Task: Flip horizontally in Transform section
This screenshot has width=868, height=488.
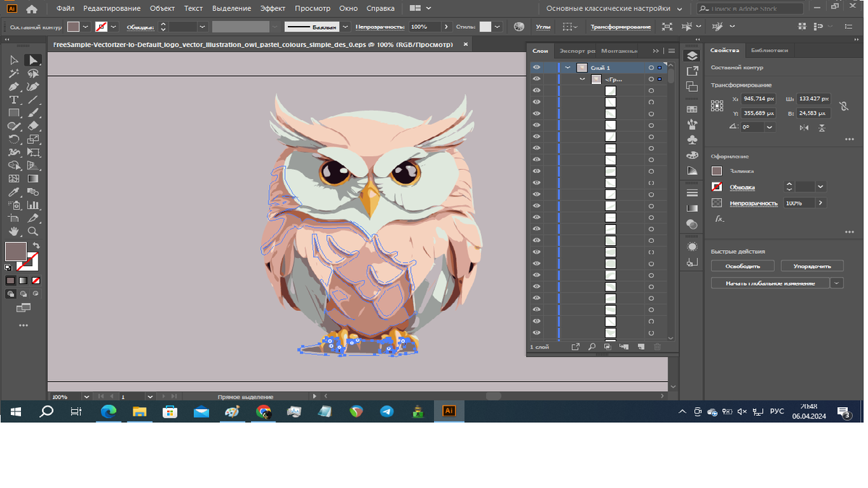Action: (x=804, y=127)
